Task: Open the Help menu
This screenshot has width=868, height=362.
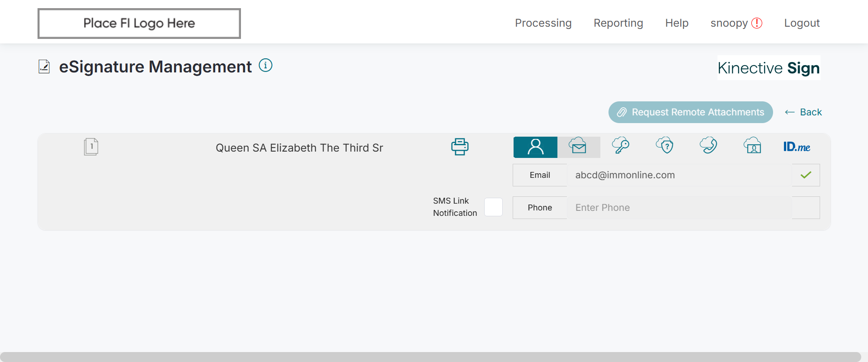Action: (x=676, y=23)
